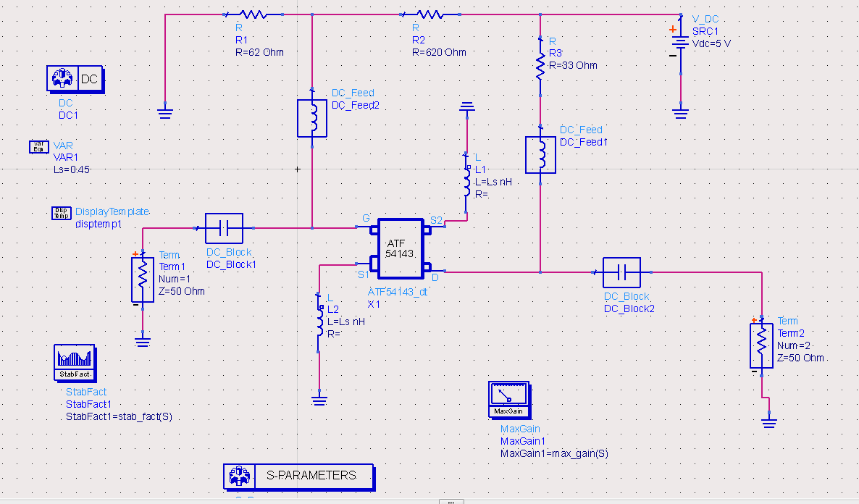The height and width of the screenshot is (504, 859).
Task: Click L1's L=Ls nH parameter
Action: pos(493,182)
